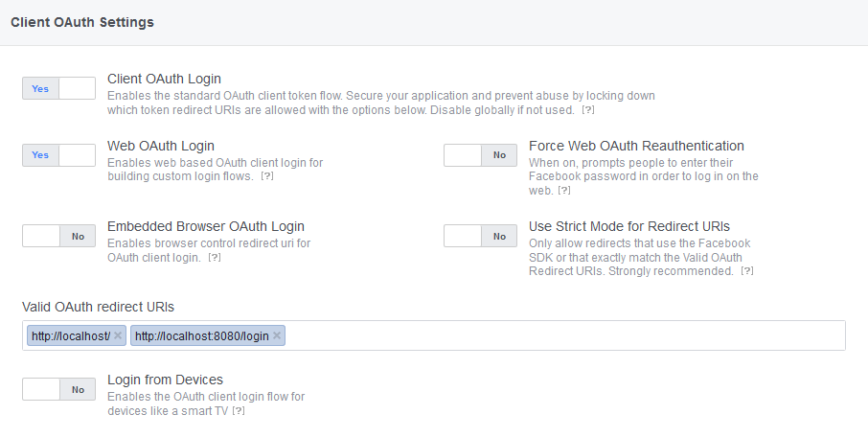Show help for Login from Devices
Viewport: 868px width, 438px height.
(x=239, y=411)
